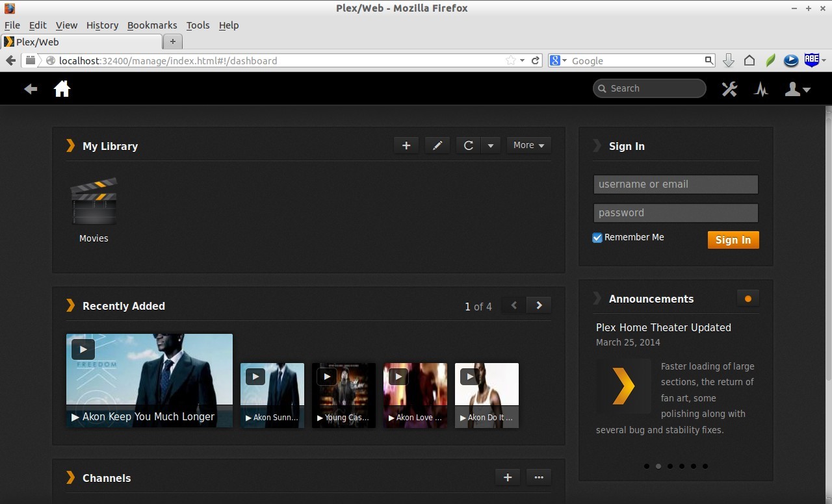Open the View menu

click(66, 25)
